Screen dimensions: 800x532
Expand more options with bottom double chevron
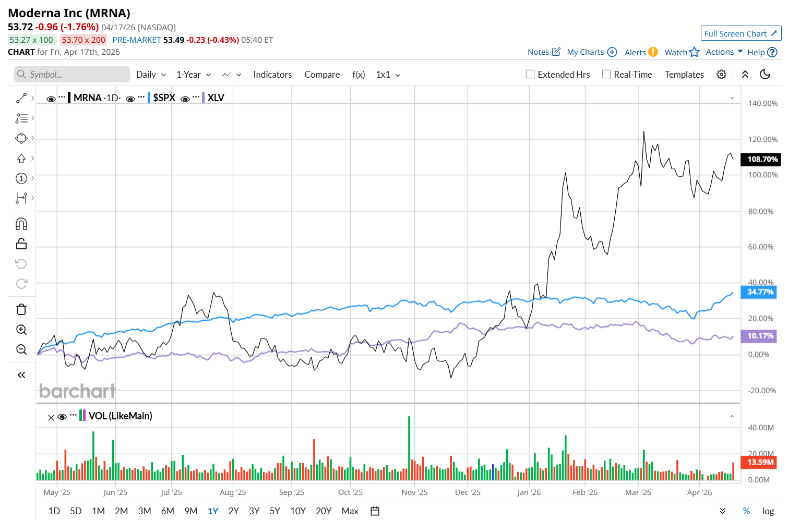point(723,511)
